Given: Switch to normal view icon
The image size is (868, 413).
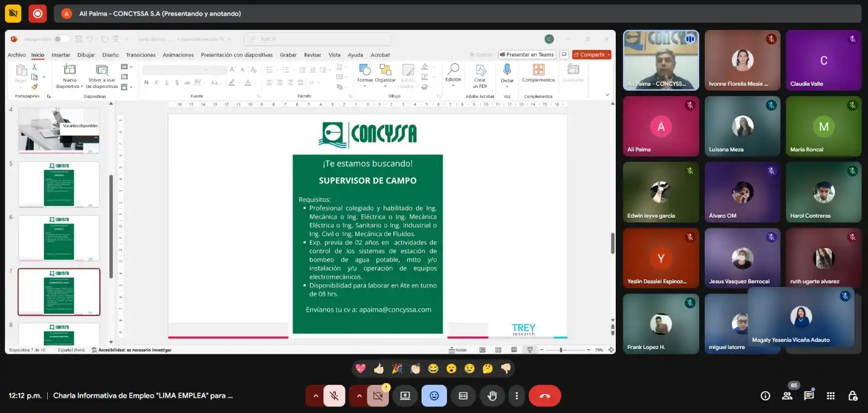Looking at the screenshot, I should pyautogui.click(x=482, y=350).
